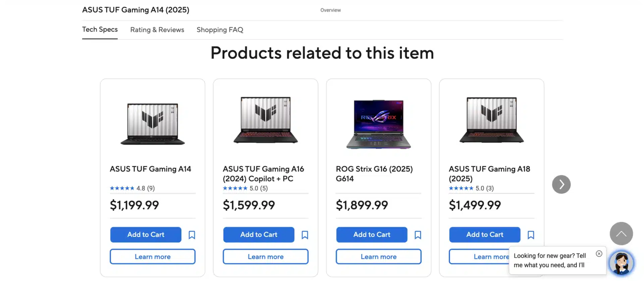Bookmark the ROG Strix G16 product
Image resolution: width=644 pixels, height=281 pixels.
click(x=418, y=235)
